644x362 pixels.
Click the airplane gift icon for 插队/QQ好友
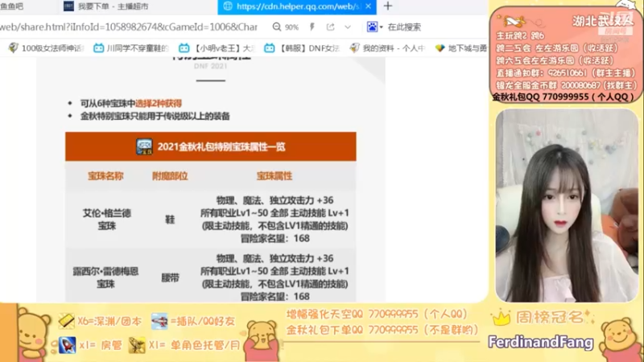tap(159, 321)
